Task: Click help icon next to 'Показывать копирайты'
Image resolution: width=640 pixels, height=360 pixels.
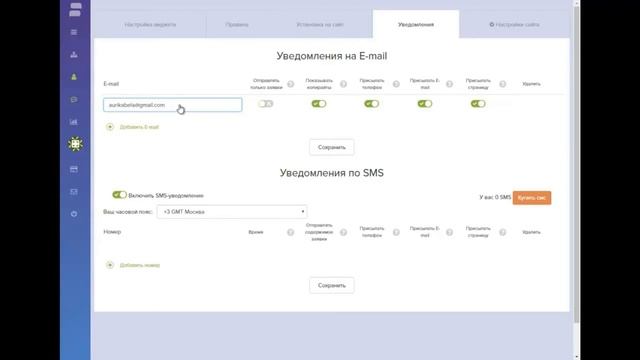Action: pyautogui.click(x=343, y=84)
